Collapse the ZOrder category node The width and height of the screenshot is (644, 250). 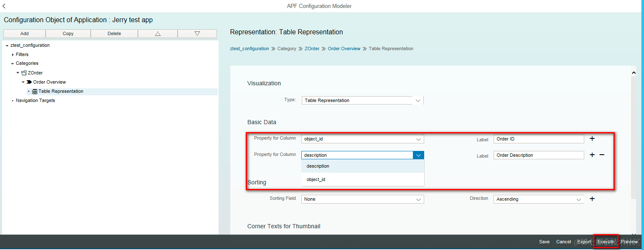(x=18, y=73)
